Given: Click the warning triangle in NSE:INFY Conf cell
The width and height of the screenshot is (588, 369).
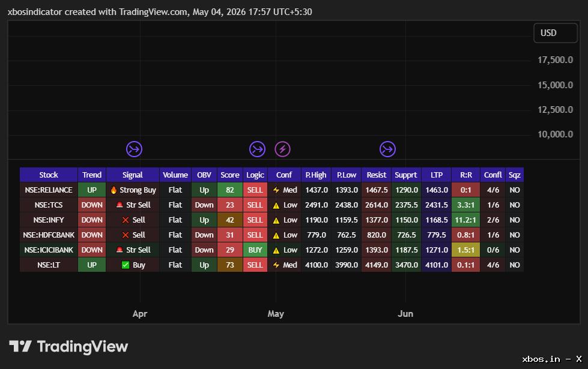Looking at the screenshot, I should [x=276, y=220].
